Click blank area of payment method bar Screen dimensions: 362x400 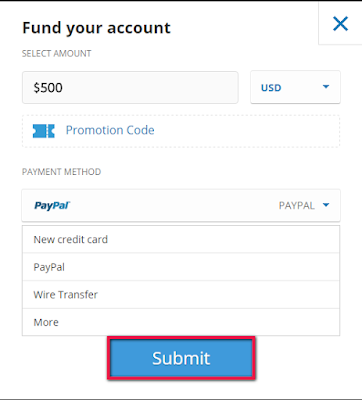(x=173, y=205)
